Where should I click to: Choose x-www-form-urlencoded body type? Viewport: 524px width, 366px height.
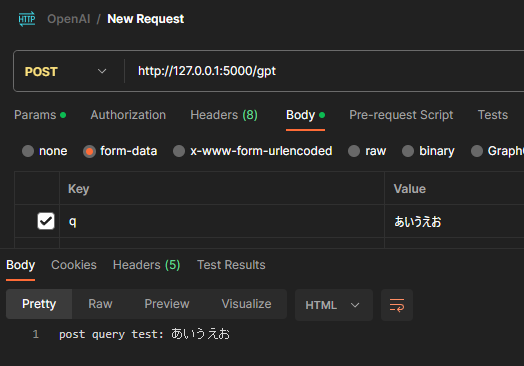[179, 151]
